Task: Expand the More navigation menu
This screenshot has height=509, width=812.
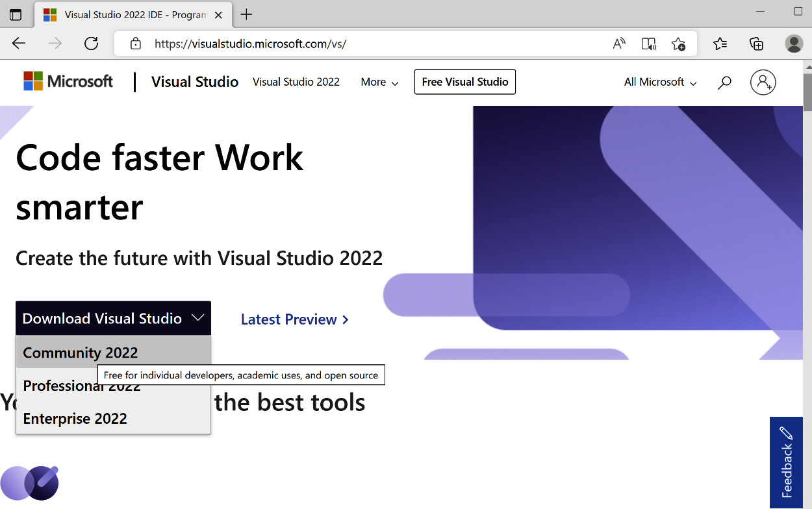Action: pos(380,82)
